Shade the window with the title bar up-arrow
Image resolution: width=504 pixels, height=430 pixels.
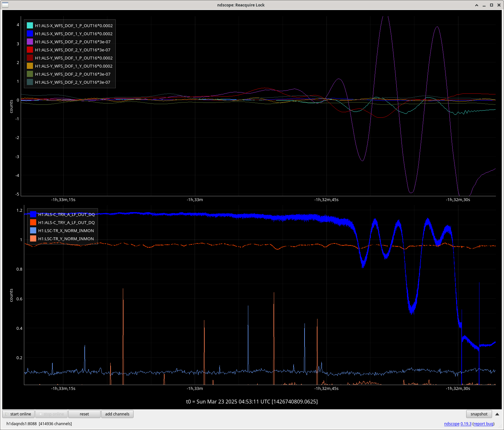tap(477, 5)
